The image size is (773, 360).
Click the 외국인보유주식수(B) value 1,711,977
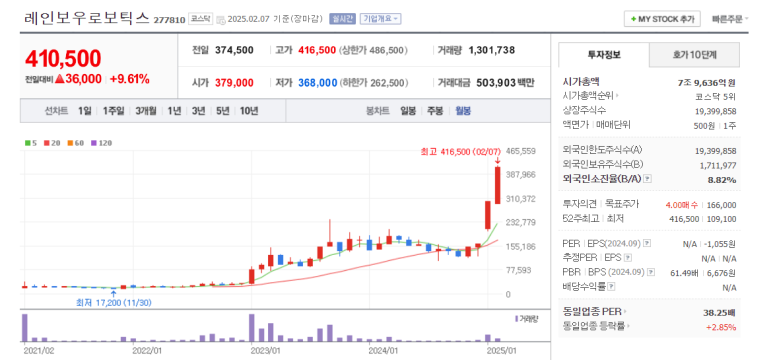point(718,165)
